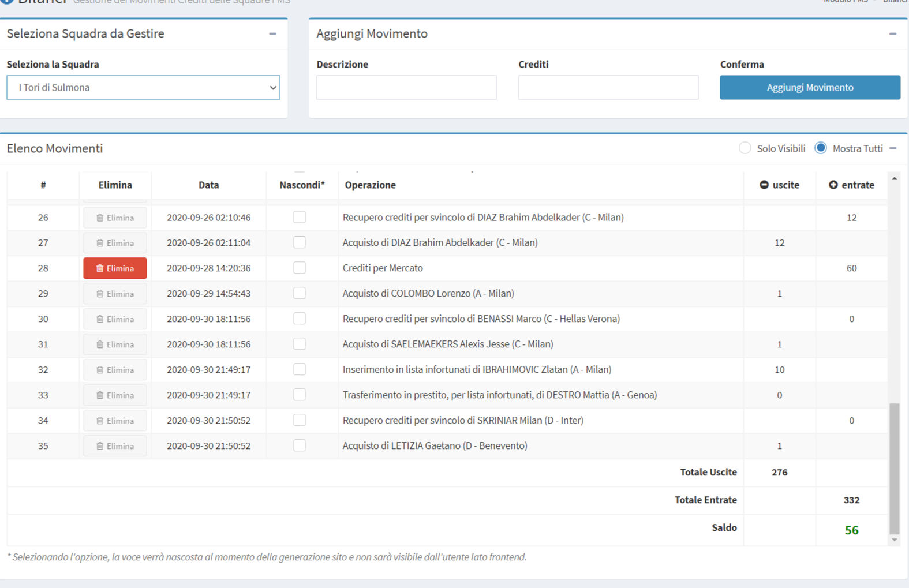Check the Nascondi checkbox for BENASSI Marco row
This screenshot has width=909, height=588.
click(x=300, y=319)
